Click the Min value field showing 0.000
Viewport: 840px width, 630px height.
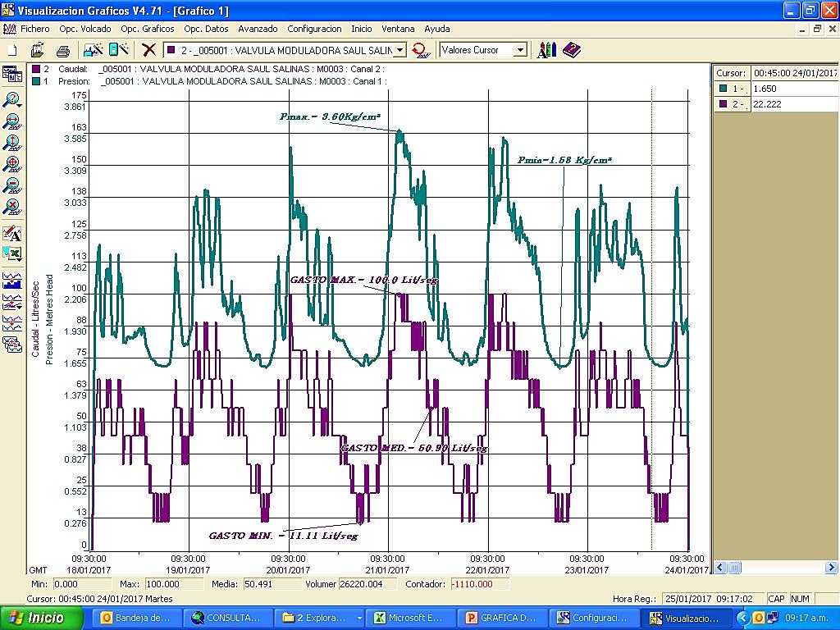[83, 584]
